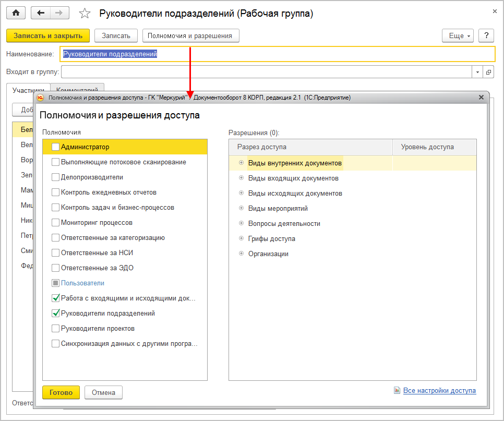Click the Записать button
The width and height of the screenshot is (504, 421).
pos(116,35)
